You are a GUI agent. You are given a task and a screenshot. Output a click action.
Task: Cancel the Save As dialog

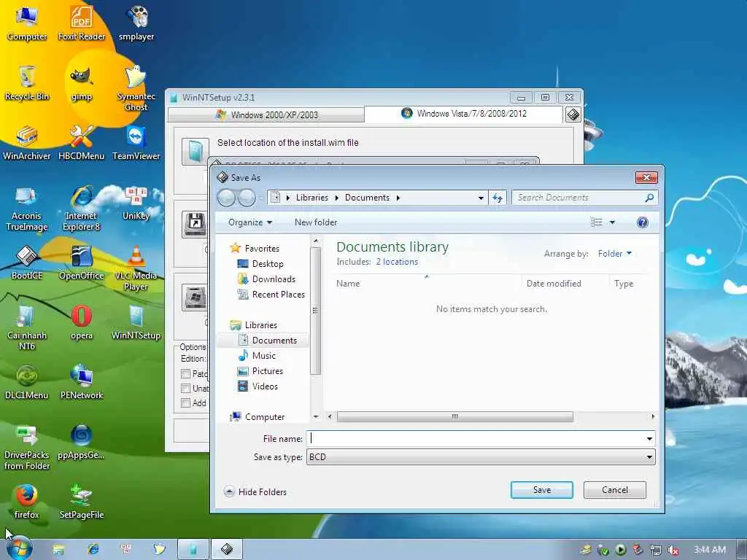pos(614,490)
